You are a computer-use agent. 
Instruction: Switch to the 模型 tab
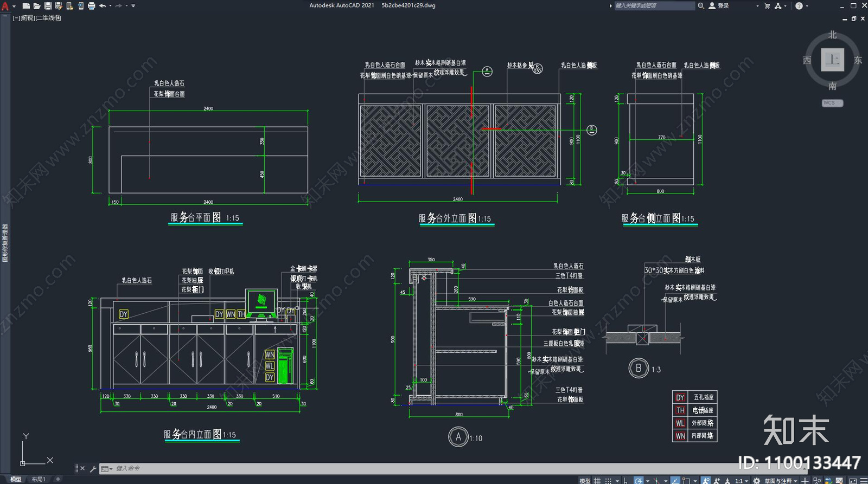point(16,479)
